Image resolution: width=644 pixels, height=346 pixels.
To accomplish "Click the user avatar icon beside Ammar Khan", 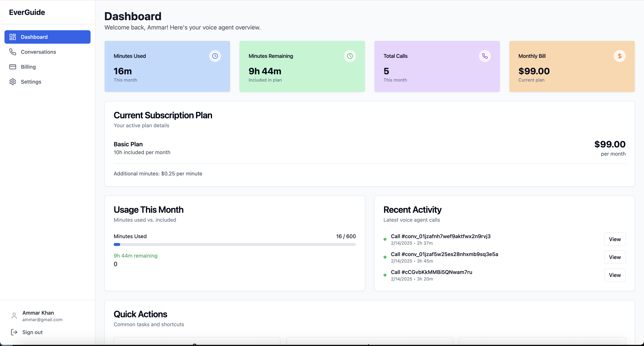I will [x=14, y=316].
